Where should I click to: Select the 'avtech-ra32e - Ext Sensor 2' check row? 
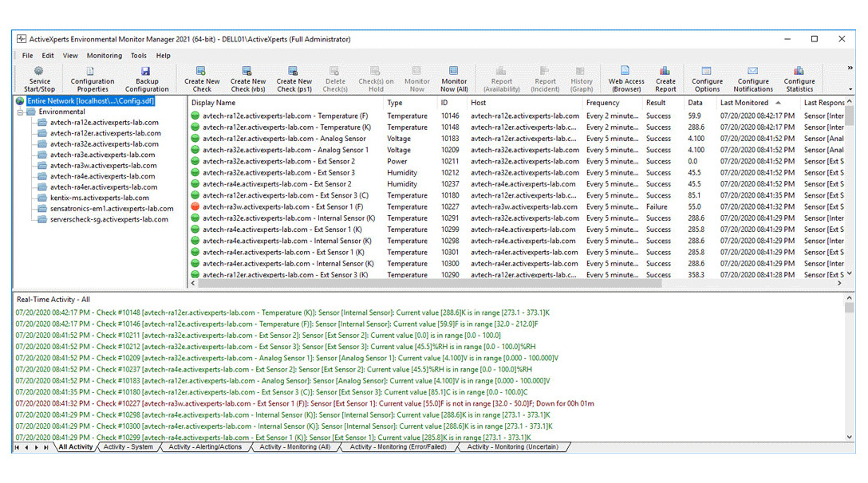click(516, 162)
